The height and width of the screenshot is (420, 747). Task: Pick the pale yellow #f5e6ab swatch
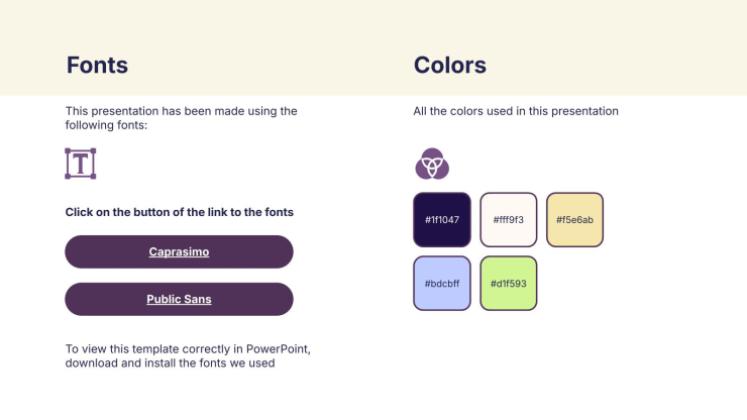click(574, 219)
